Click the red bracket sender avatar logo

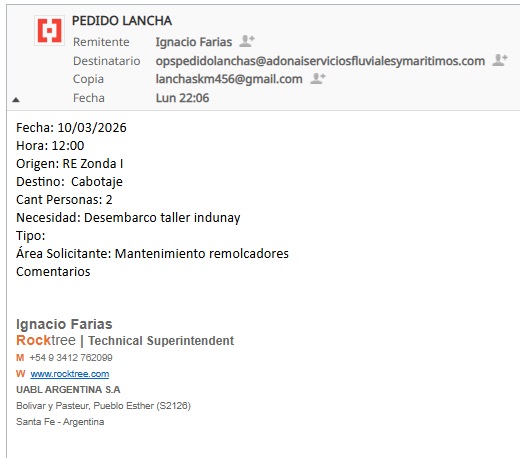click(x=49, y=30)
